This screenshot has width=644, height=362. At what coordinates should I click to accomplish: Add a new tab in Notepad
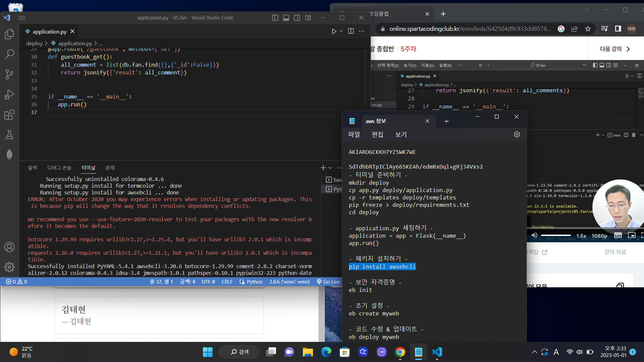[446, 121]
